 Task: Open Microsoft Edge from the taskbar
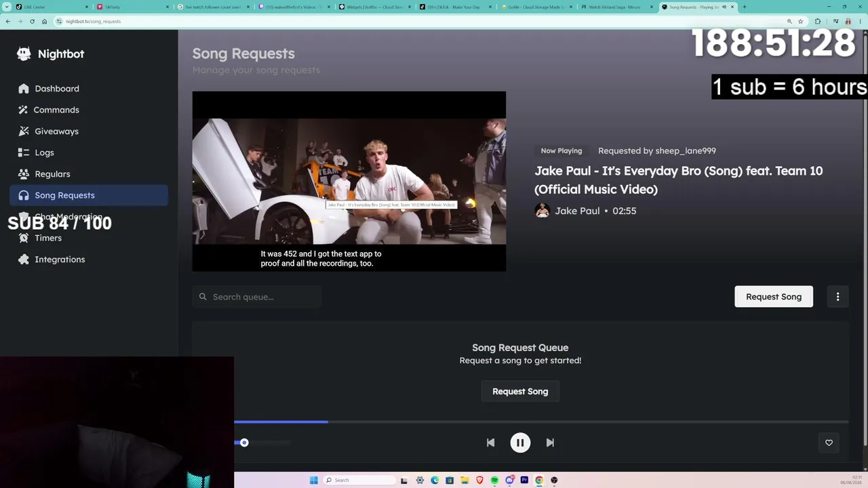[x=435, y=480]
